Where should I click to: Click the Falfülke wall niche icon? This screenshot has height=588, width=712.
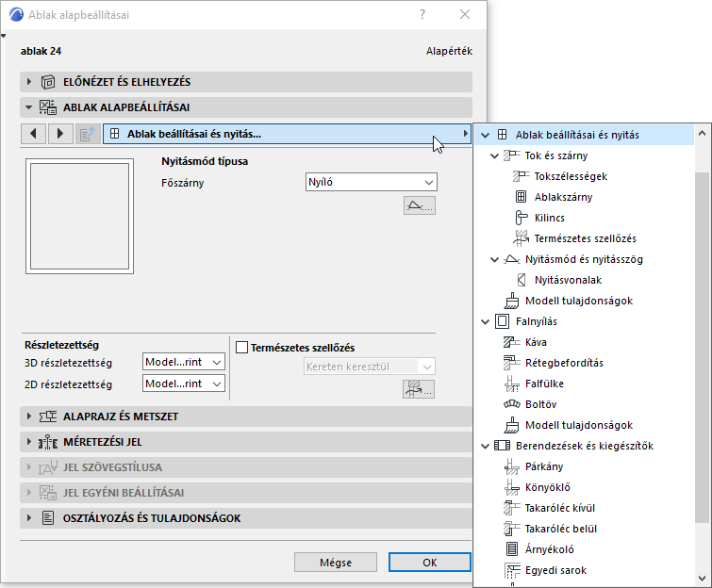(512, 384)
